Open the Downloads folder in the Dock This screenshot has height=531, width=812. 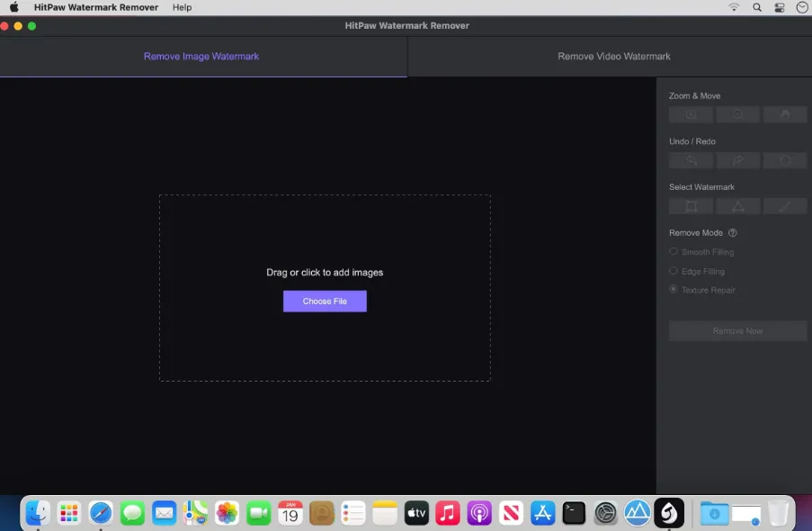click(714, 513)
